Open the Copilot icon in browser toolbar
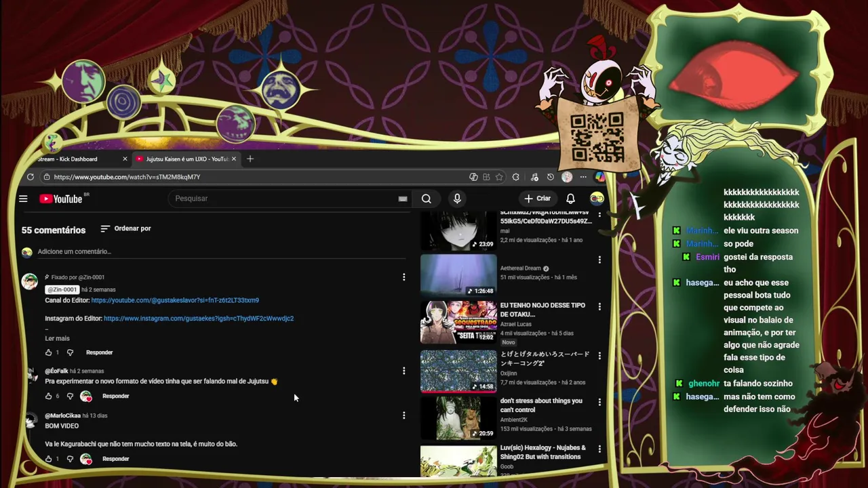The height and width of the screenshot is (488, 868). point(599,177)
